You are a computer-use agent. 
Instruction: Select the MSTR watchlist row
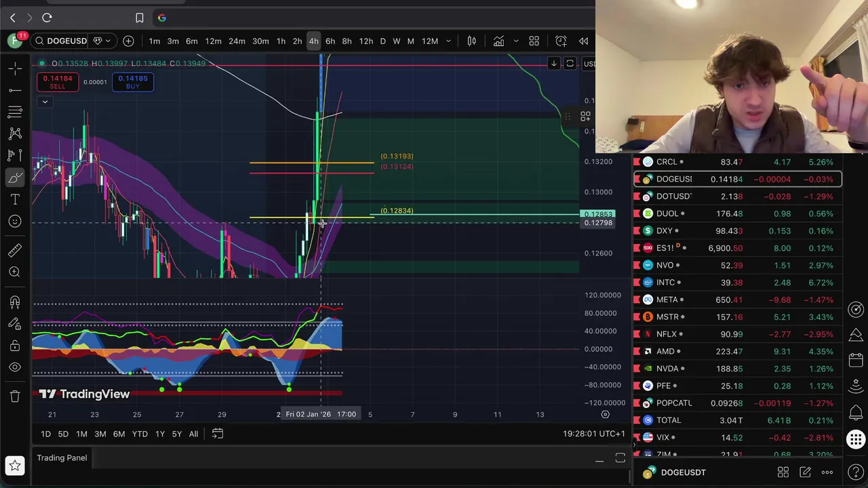(x=738, y=317)
